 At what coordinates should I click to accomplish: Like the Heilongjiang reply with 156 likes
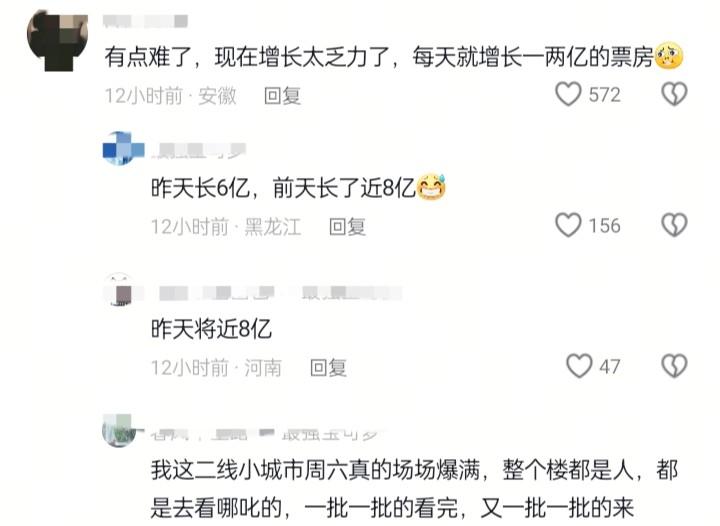tap(568, 225)
